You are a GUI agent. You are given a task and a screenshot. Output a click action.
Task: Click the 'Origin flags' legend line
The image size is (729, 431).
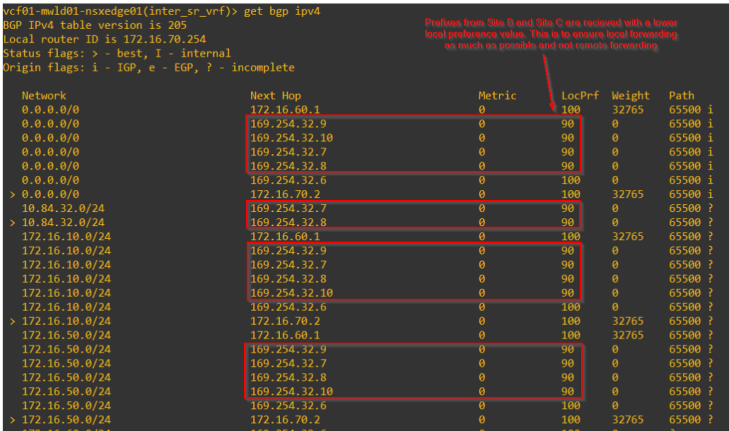[149, 67]
